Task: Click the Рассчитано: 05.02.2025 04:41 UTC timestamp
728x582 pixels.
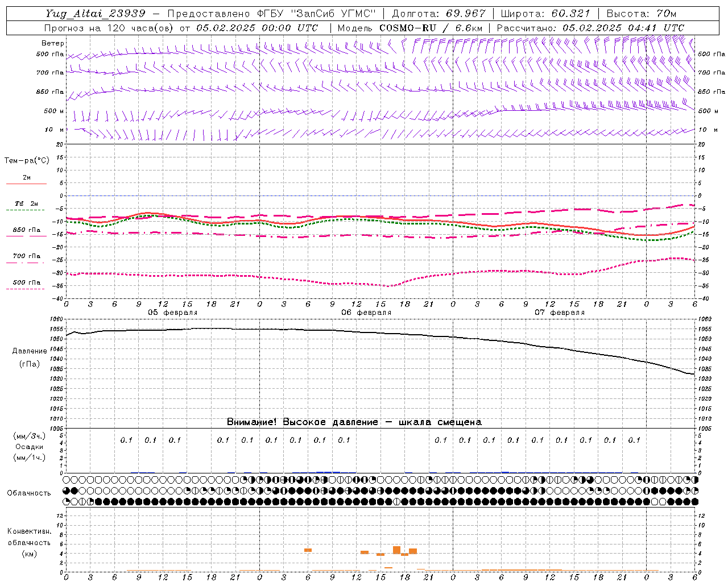Action: (590, 28)
